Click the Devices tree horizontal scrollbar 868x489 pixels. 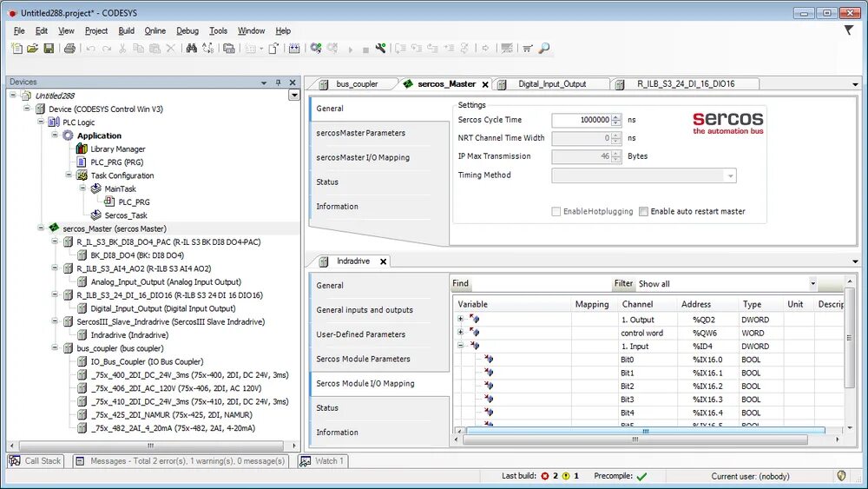(x=150, y=446)
